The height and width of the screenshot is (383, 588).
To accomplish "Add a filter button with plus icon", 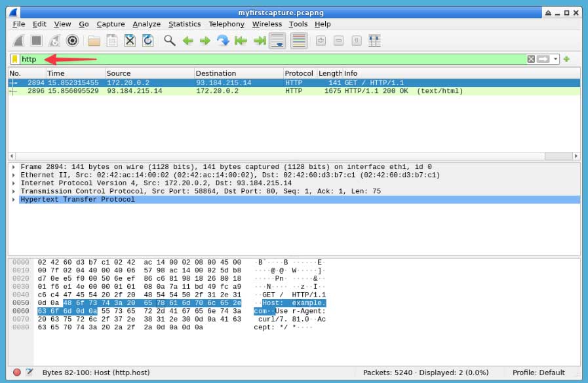I will tap(566, 59).
